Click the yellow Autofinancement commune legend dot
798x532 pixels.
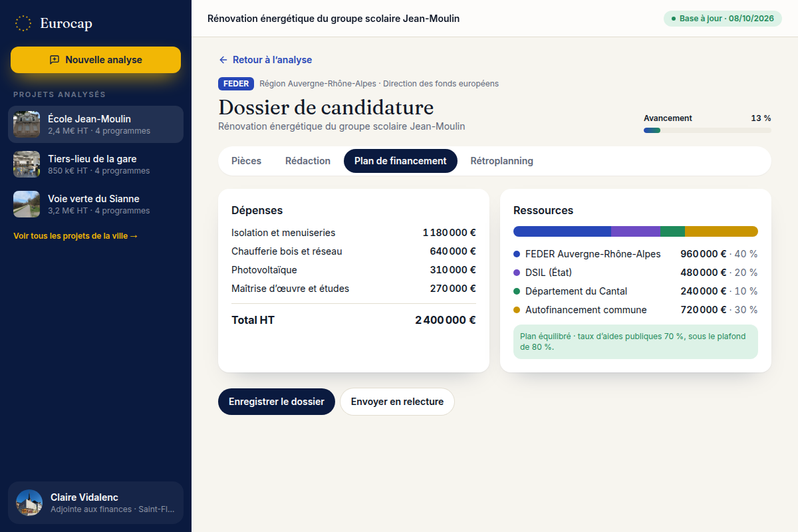(517, 310)
